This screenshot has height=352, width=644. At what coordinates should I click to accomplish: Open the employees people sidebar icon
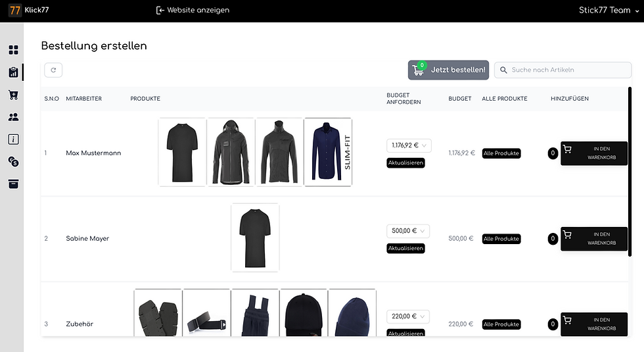click(x=14, y=117)
